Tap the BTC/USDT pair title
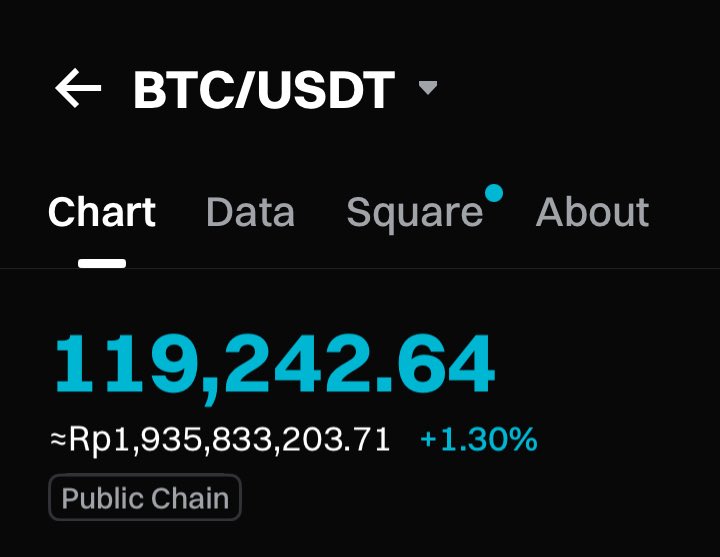 264,90
